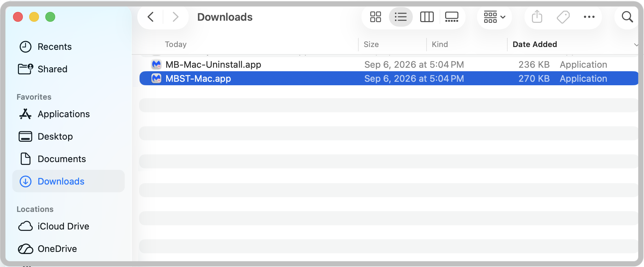Viewport: 644px width, 267px height.
Task: Select the MBST-Mac.app file name
Action: [198, 79]
